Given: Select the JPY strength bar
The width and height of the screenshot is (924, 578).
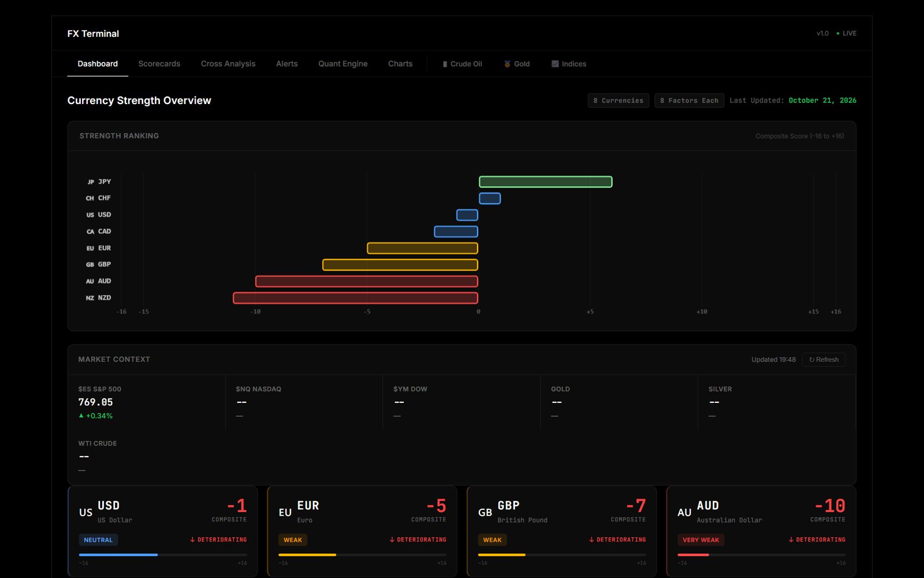Looking at the screenshot, I should click(546, 182).
